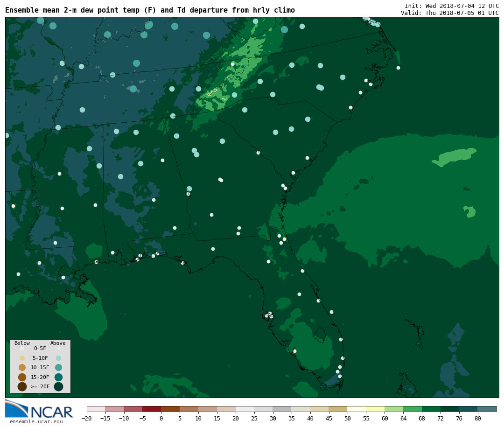504x427 pixels.
Task: Click the "Init: Wed 2018-07-04 12 UTC" text
Action: tap(452, 6)
